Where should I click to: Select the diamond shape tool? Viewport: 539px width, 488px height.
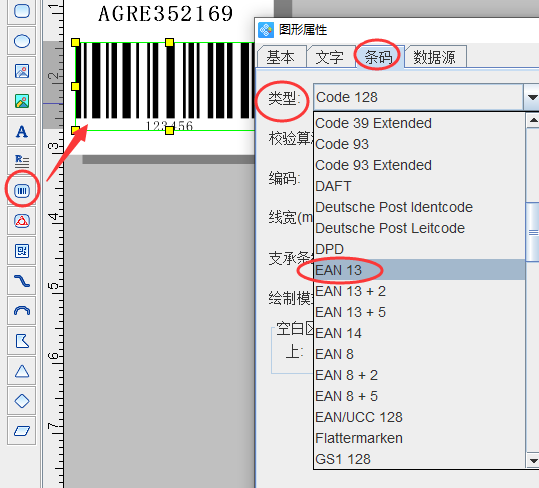coord(22,401)
